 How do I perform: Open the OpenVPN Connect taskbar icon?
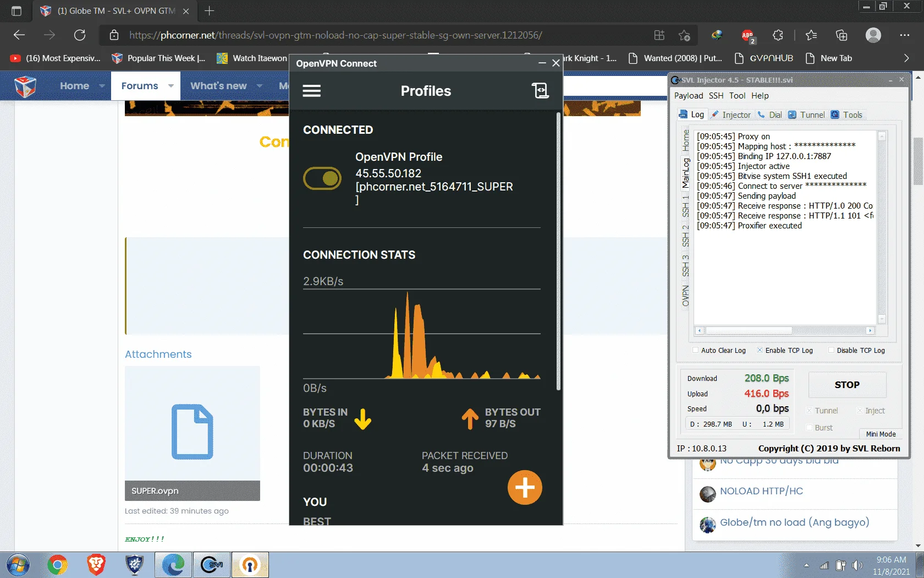tap(250, 565)
